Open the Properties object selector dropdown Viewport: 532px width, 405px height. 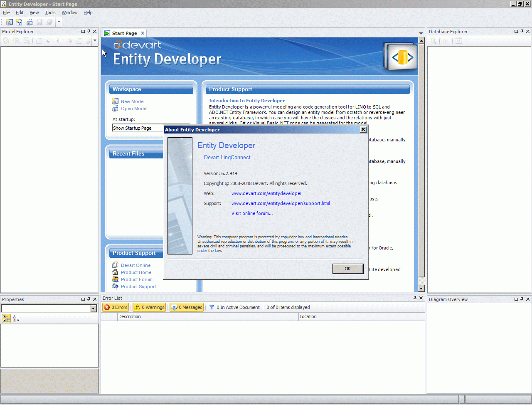(x=93, y=309)
